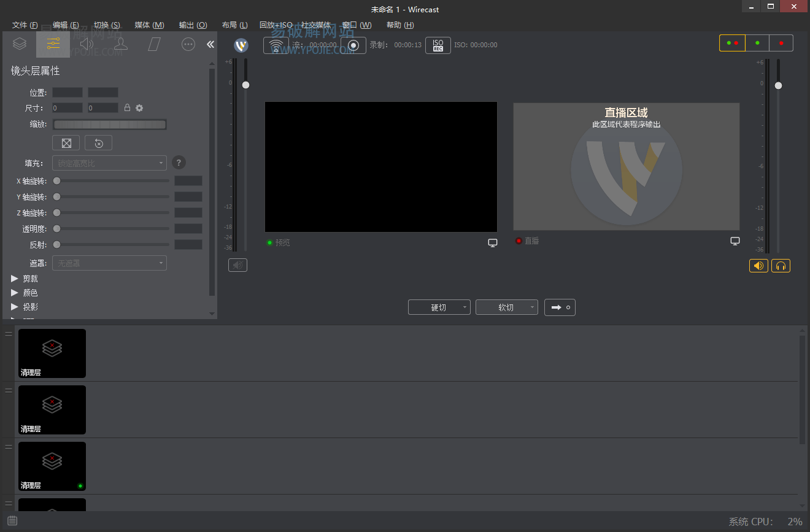Image resolution: width=810 pixels, height=532 pixels.
Task: Open the 社交媒体 menu
Action: [x=317, y=25]
